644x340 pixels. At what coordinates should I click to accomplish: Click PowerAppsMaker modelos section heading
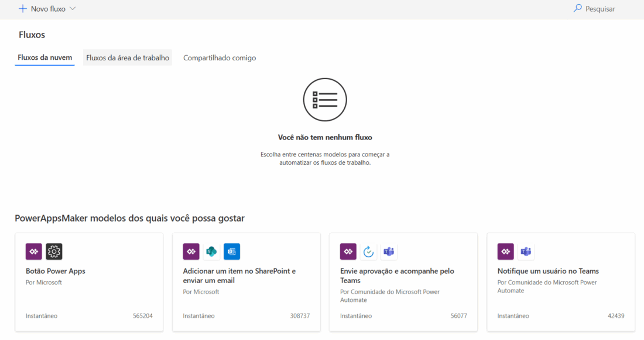[x=130, y=218]
